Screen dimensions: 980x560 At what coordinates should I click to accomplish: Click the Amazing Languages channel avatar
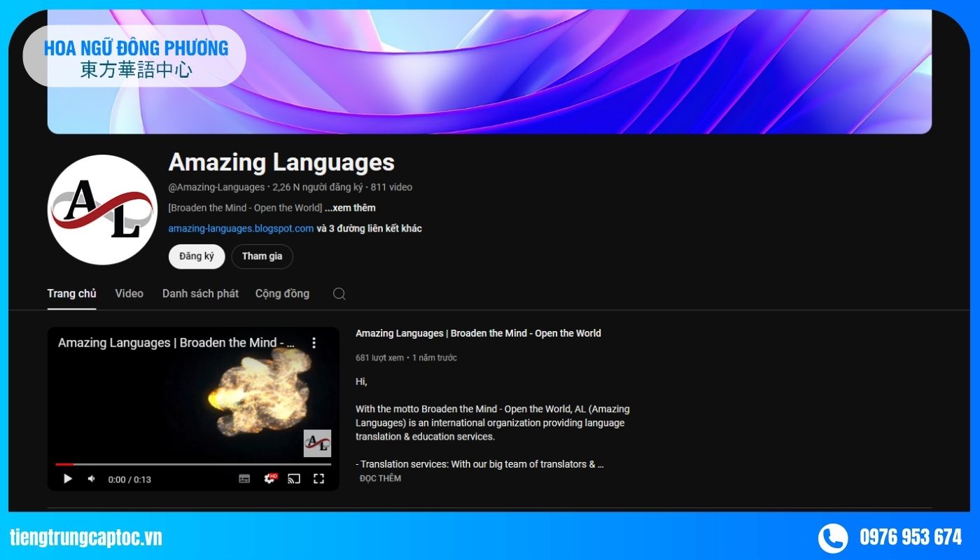click(x=102, y=209)
